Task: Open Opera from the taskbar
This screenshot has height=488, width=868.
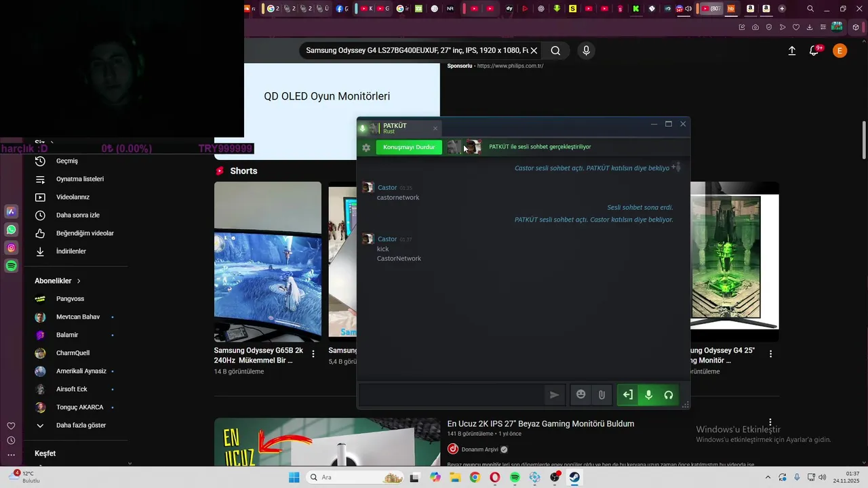Action: tap(495, 477)
